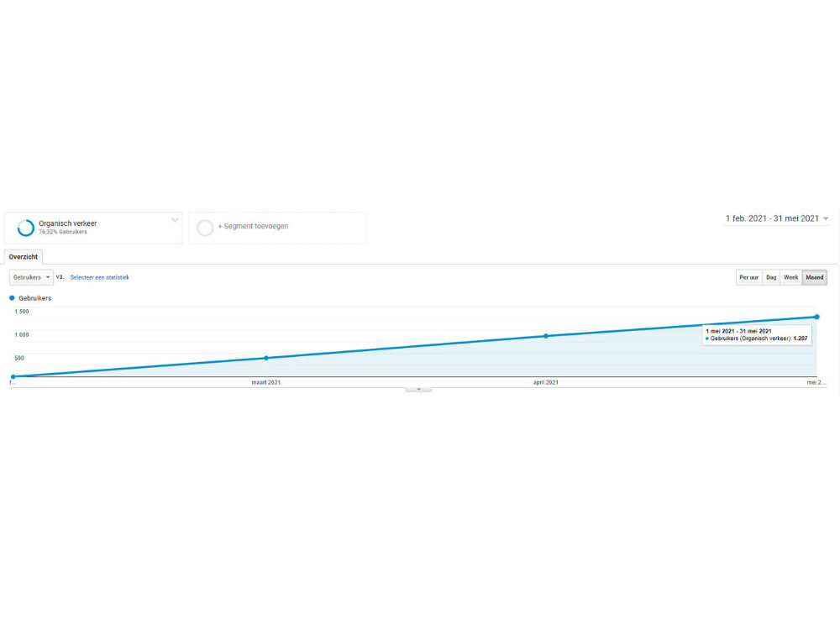The image size is (840, 630).
Task: Click the february starting data point
Action: (x=13, y=376)
